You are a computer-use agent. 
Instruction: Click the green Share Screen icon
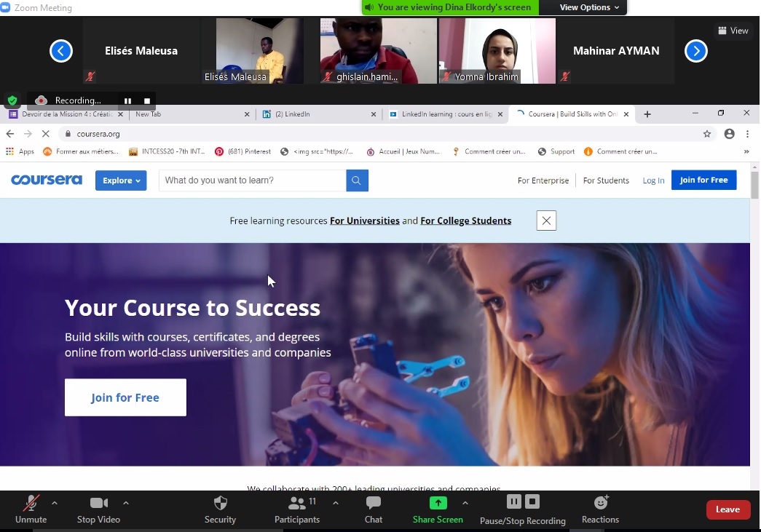438,503
